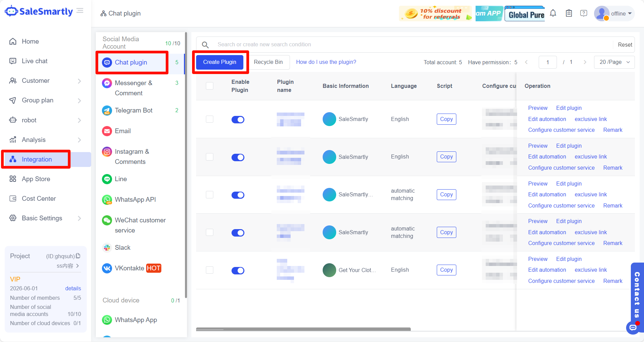Click the help question mark icon

coord(584,14)
